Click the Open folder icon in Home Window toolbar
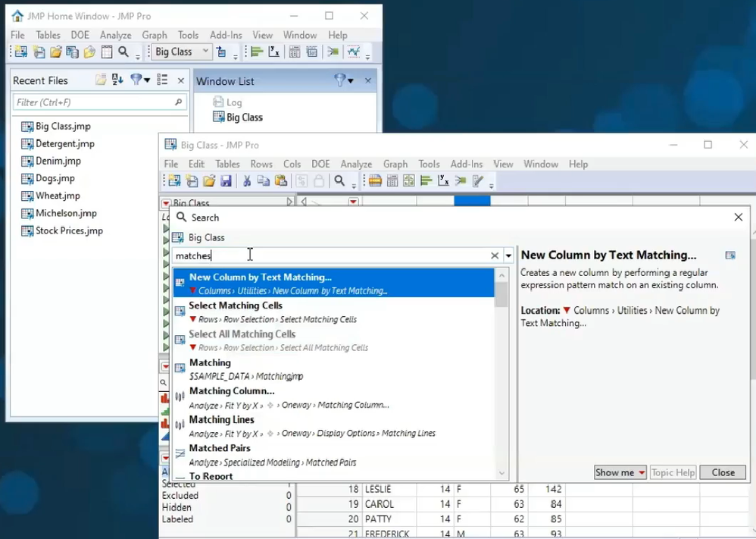Image resolution: width=756 pixels, height=539 pixels. click(x=55, y=52)
